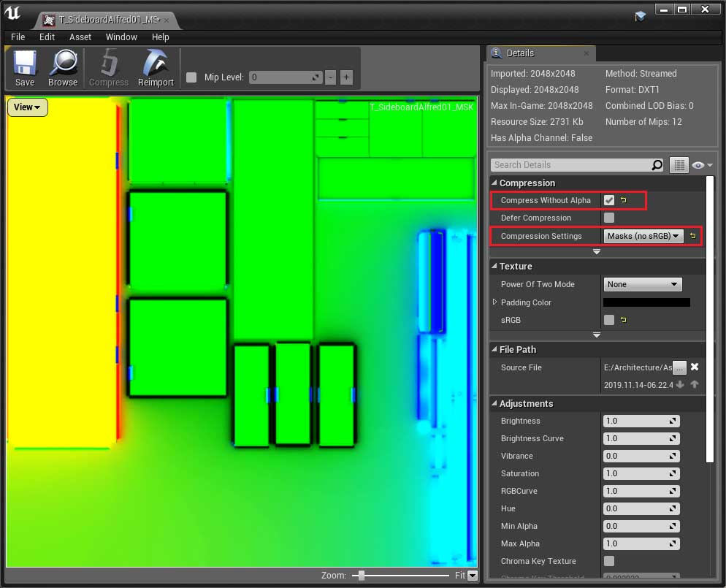This screenshot has height=588, width=726.
Task: Reset Compression Settings to default
Action: (692, 236)
